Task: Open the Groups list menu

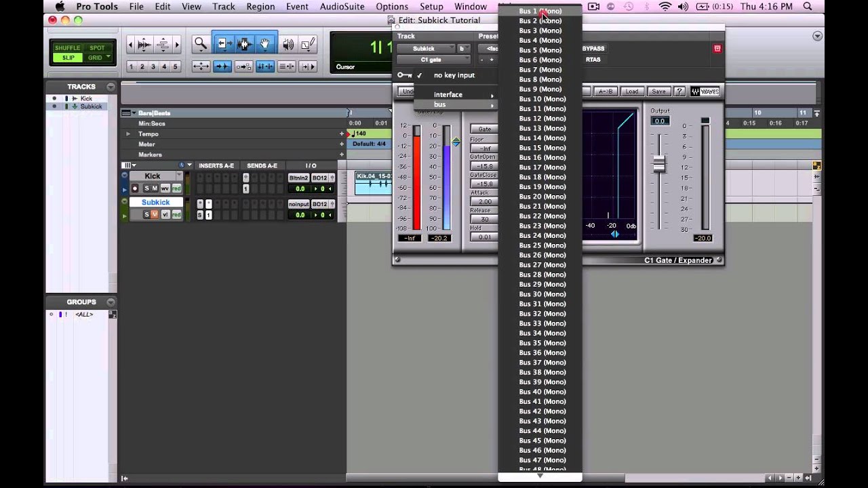Action: (110, 302)
